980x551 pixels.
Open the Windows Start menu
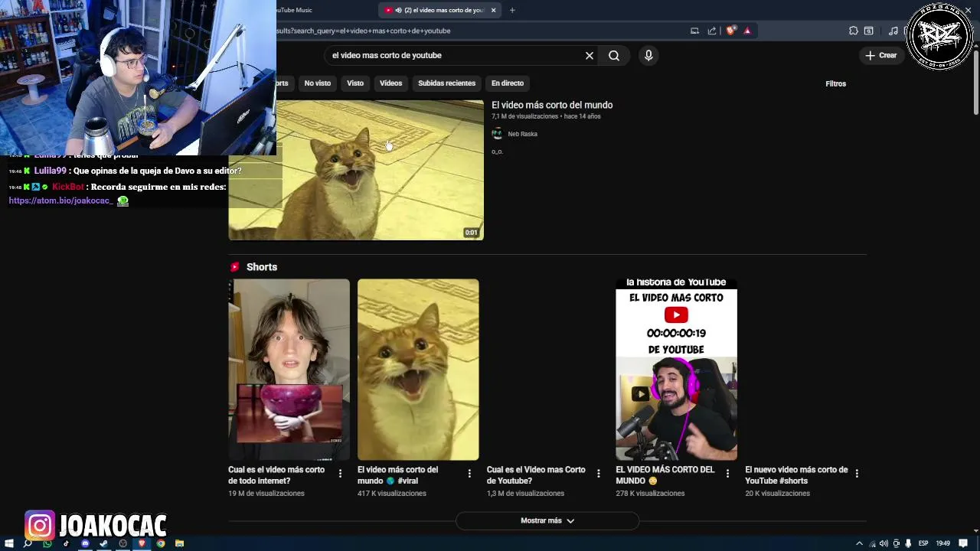pos(9,543)
